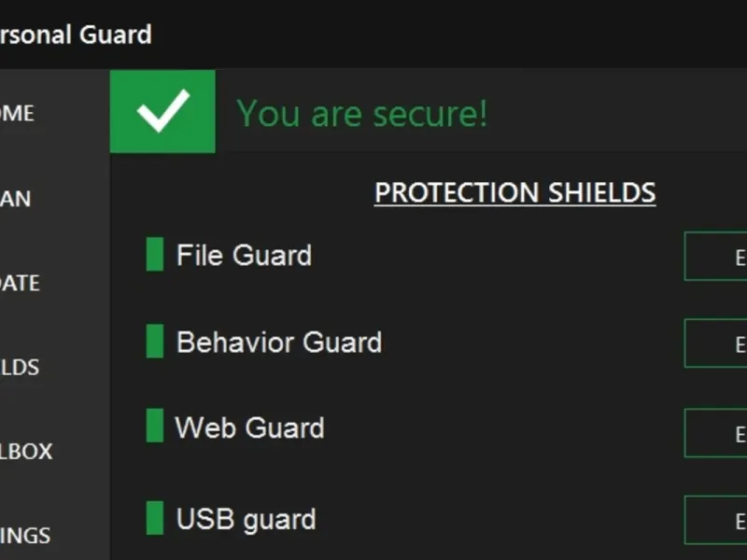
Task: Toggle the button to the right of USB guard
Action: tap(717, 520)
